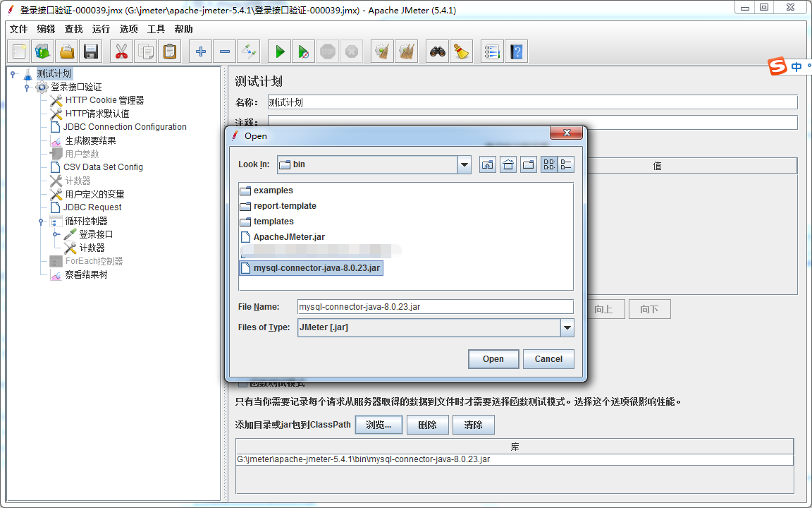This screenshot has width=812, height=508.
Task: Save the test plan with floppy icon
Action: (x=91, y=52)
